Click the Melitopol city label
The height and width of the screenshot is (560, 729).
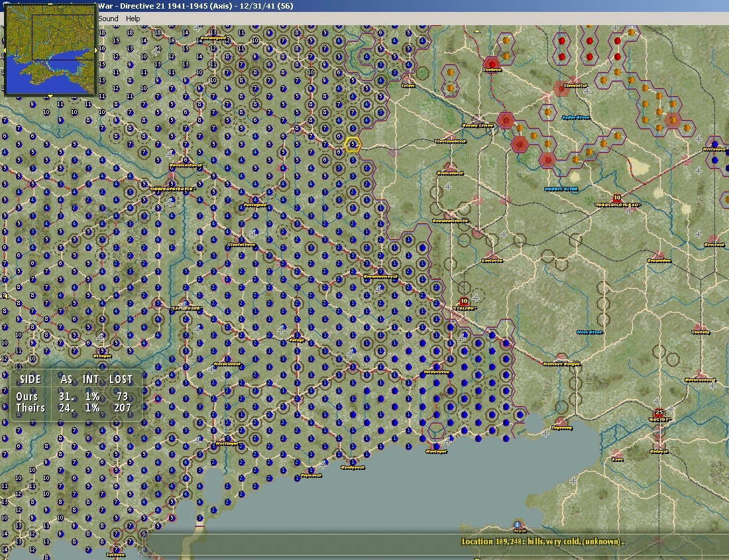click(x=227, y=444)
